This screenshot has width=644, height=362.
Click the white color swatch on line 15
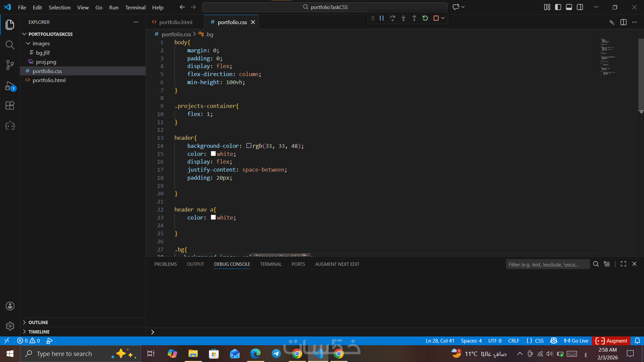tap(213, 154)
